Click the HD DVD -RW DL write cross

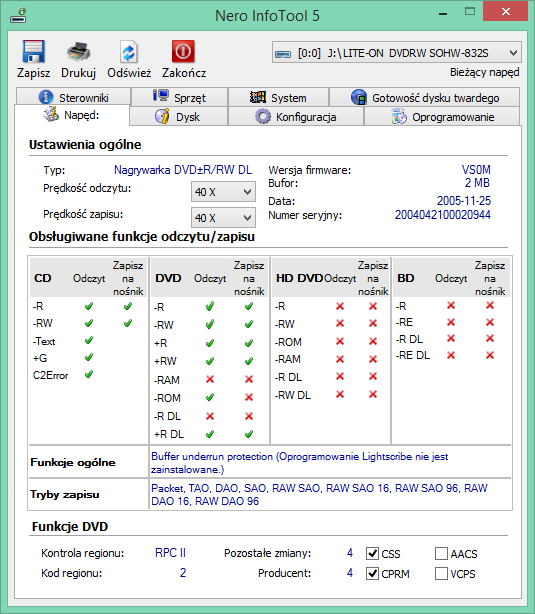tap(373, 394)
